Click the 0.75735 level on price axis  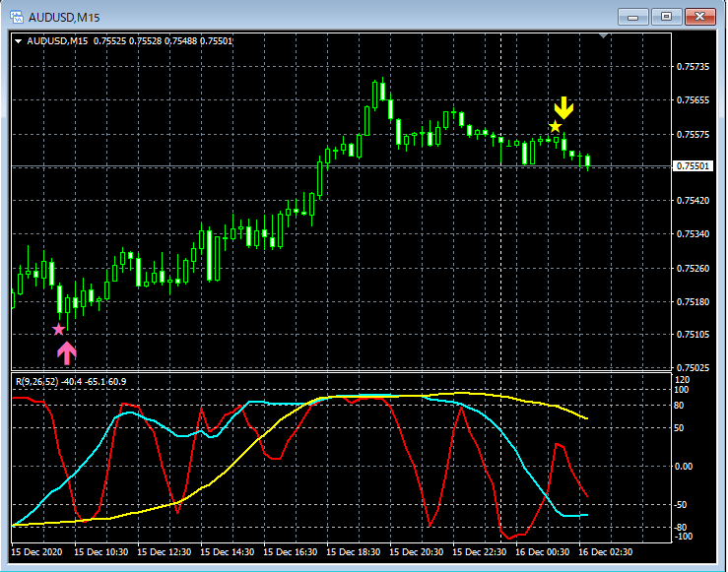[693, 67]
